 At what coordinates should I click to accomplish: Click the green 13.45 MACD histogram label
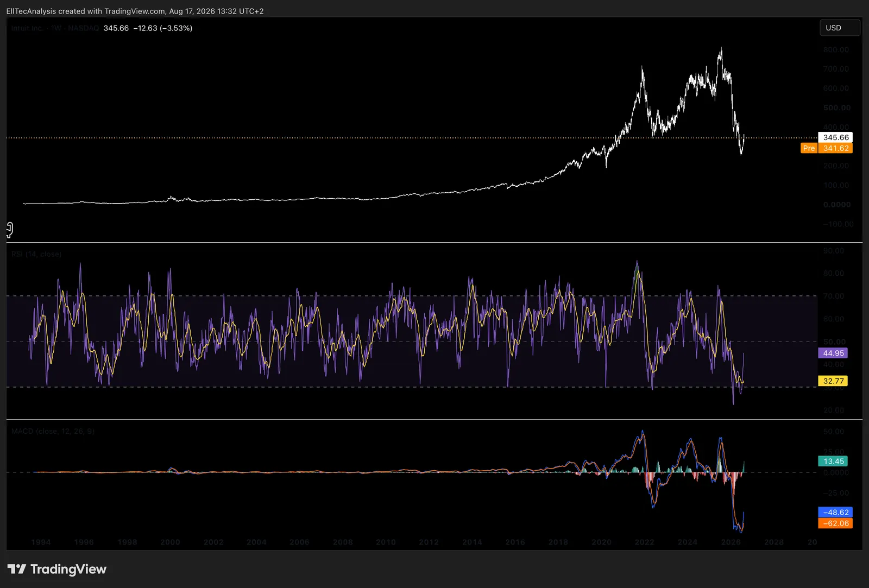pos(833,461)
